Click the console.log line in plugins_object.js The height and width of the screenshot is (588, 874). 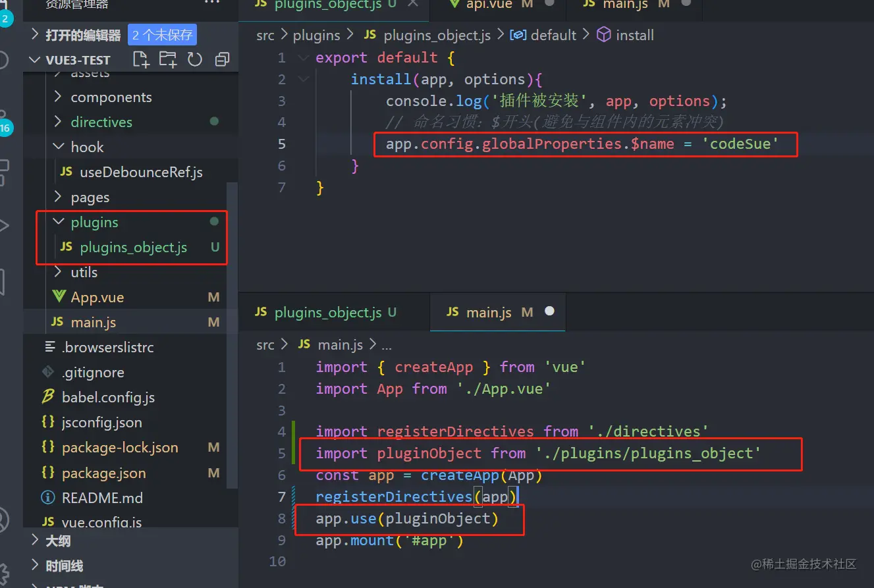(557, 101)
